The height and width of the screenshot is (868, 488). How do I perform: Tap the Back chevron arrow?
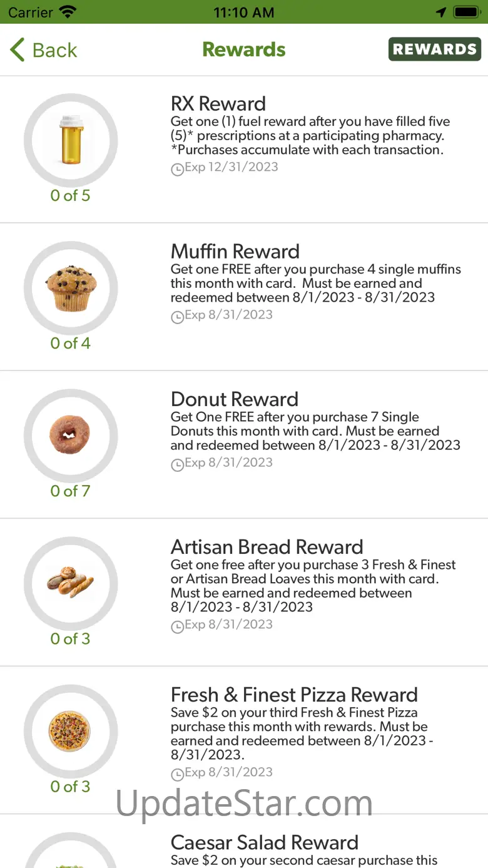click(18, 50)
